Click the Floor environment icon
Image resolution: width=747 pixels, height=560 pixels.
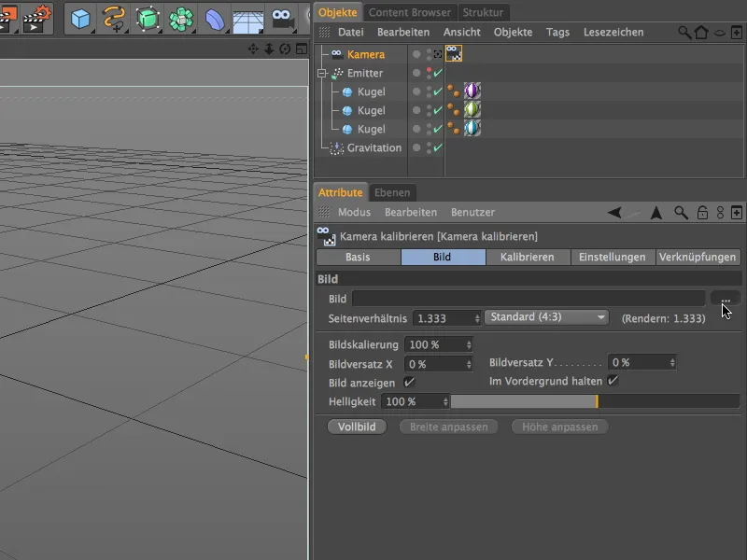coord(247,21)
